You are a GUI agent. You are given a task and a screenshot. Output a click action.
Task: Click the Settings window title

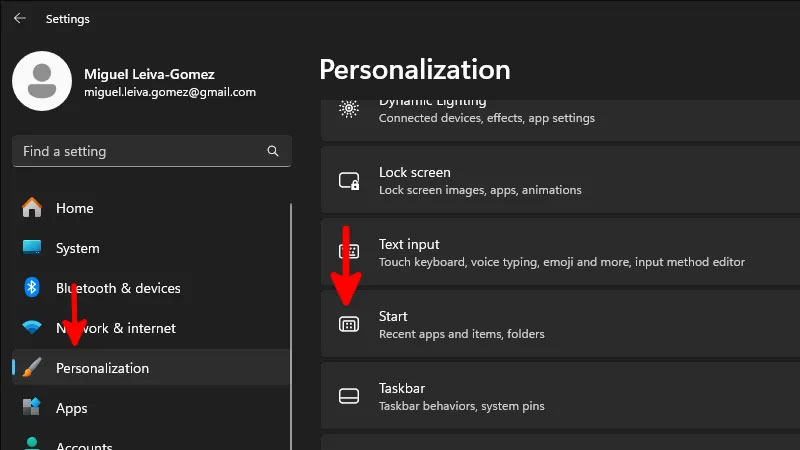coord(67,19)
